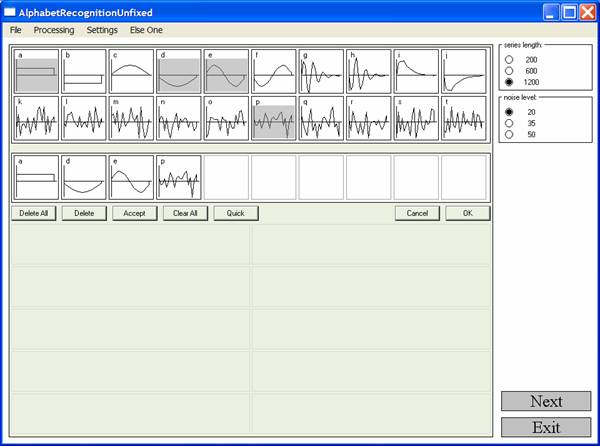Open the Else One menu
This screenshot has height=446, width=600.
coord(146,30)
